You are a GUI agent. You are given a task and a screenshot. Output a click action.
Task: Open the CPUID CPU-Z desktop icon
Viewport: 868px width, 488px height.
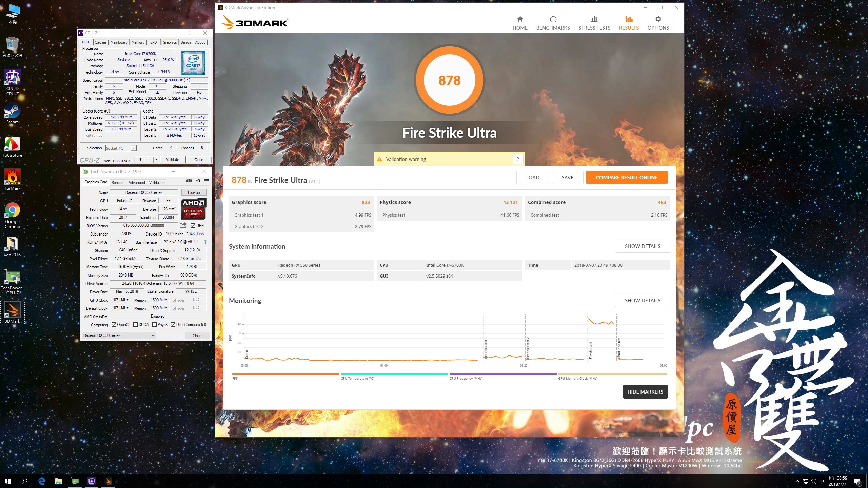(13, 82)
